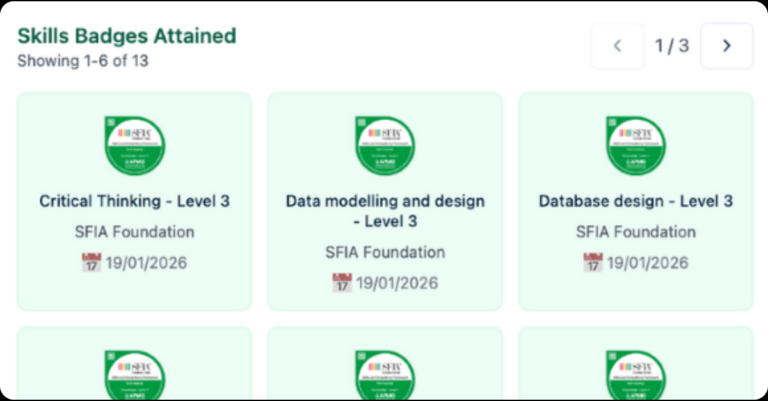
Task: Open the Database design Level 3 badge image
Action: (x=636, y=146)
